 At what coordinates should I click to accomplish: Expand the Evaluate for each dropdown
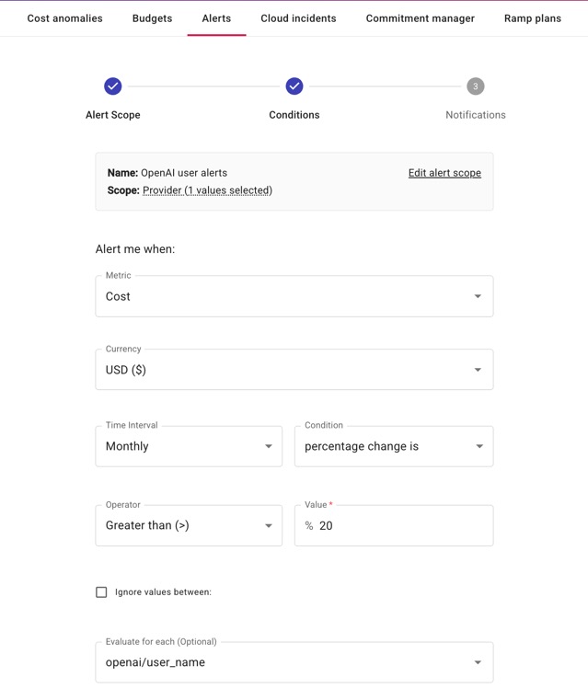click(x=294, y=662)
